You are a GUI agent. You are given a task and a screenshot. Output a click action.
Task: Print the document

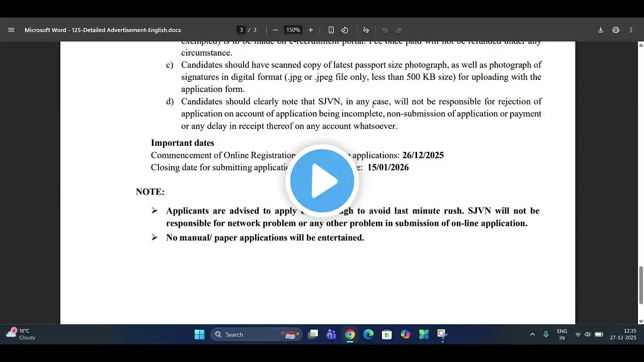tap(616, 30)
